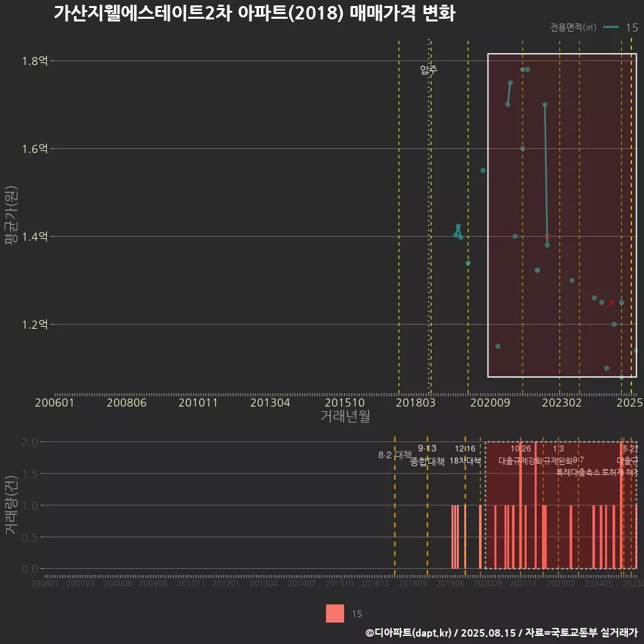Screen dimensions: 644x644
Task: Click the '토허제 해제' annotation text
Action: point(619,472)
